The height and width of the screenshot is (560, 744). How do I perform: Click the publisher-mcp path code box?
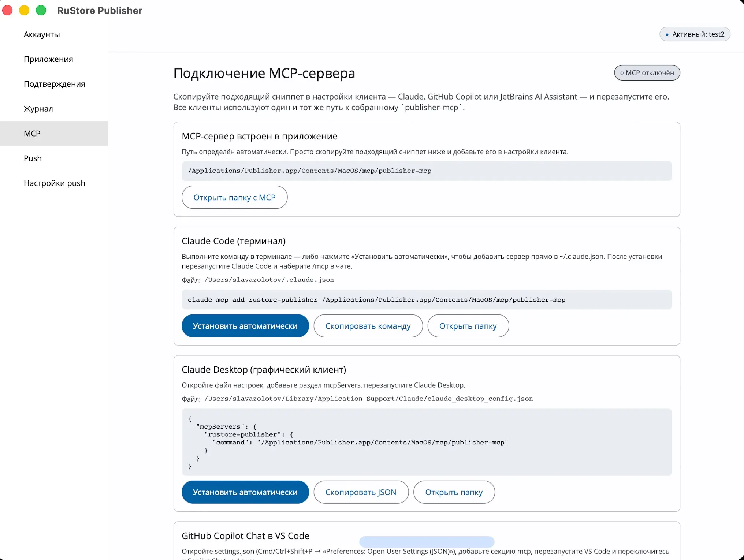click(x=427, y=171)
